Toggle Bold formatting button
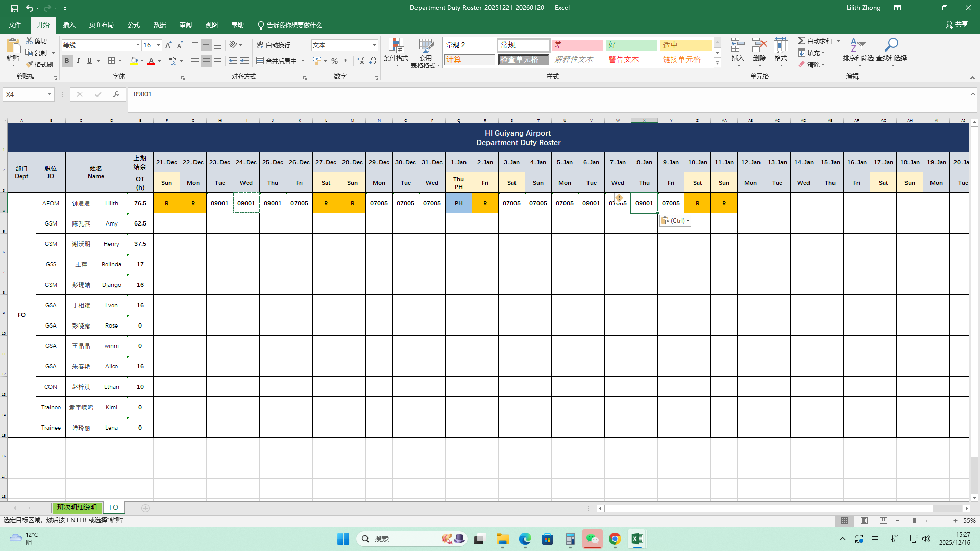Viewport: 980px width, 551px height. pyautogui.click(x=67, y=61)
